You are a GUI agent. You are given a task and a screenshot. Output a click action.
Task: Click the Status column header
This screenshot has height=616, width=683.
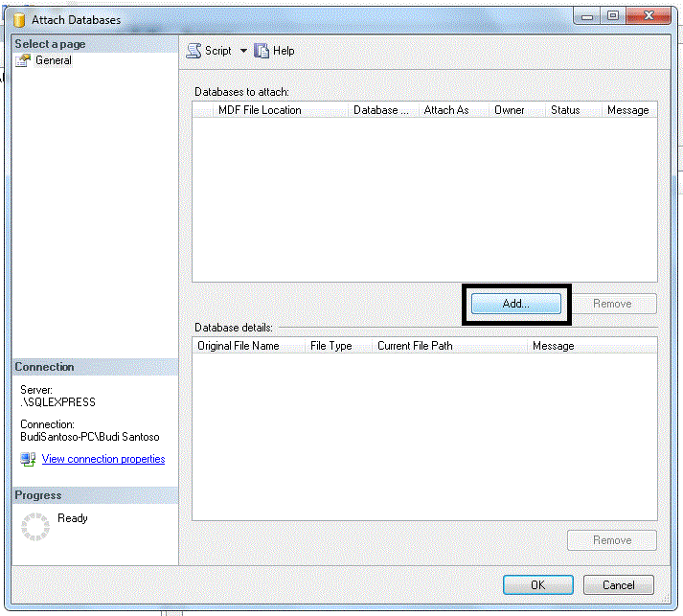click(565, 110)
